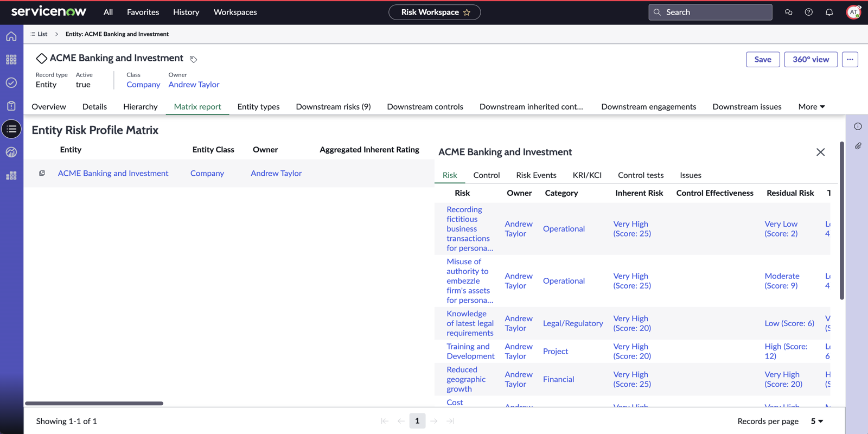Screen dimensions: 868x434
Task: Select the Matrix report tab
Action: [197, 107]
